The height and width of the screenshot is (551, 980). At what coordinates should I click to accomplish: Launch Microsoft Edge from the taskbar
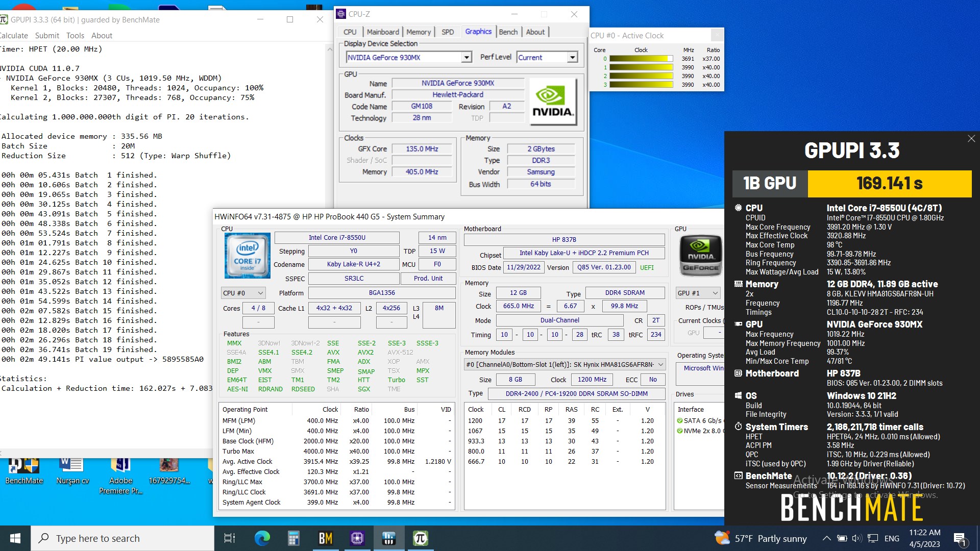click(262, 538)
